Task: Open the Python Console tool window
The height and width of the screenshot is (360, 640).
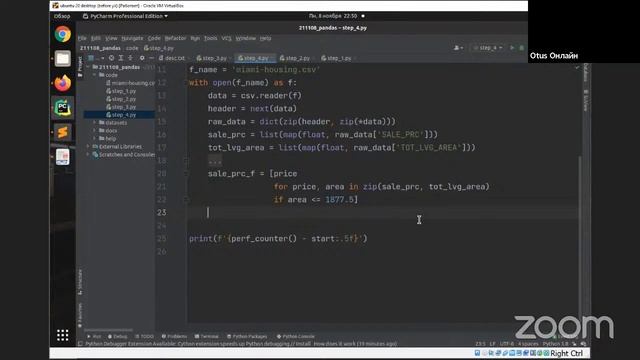Action: [x=296, y=336]
